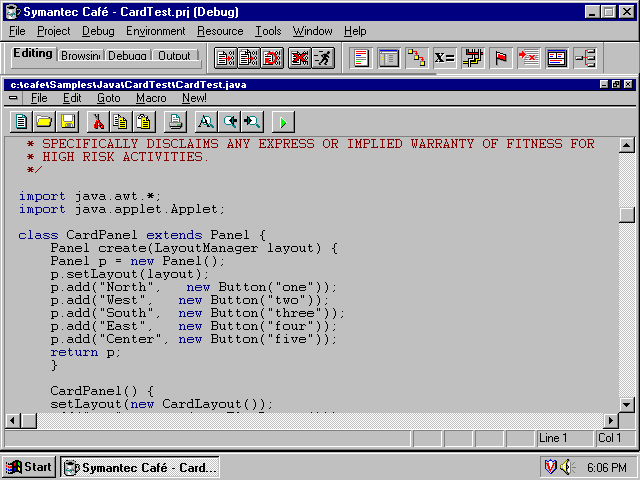The image size is (640, 480).
Task: Open the Help menu
Action: [x=355, y=31]
